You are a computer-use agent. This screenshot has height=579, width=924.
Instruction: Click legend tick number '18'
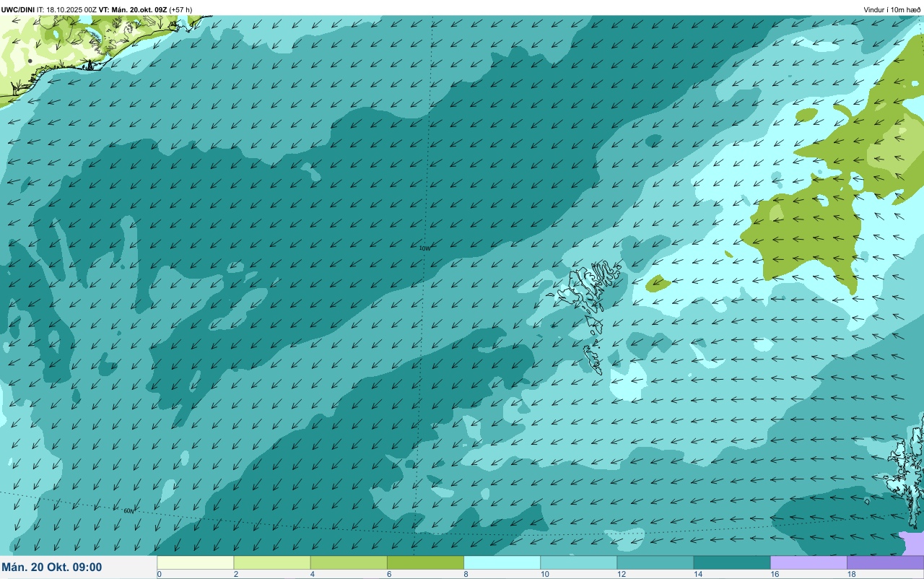[850, 574]
